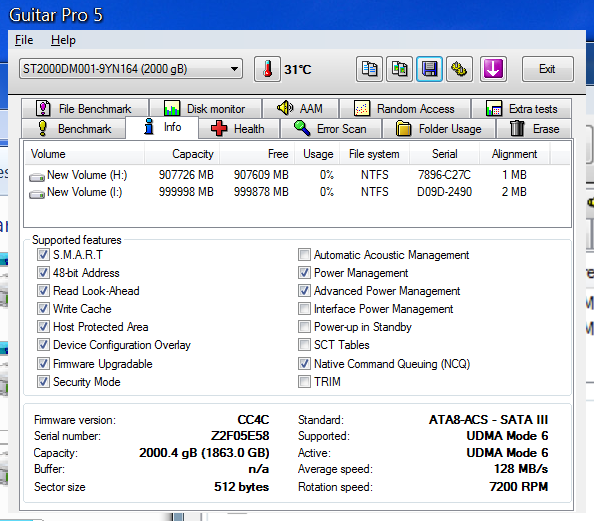Select the New Volume (I:) row
The image size is (594, 521).
pos(298,192)
